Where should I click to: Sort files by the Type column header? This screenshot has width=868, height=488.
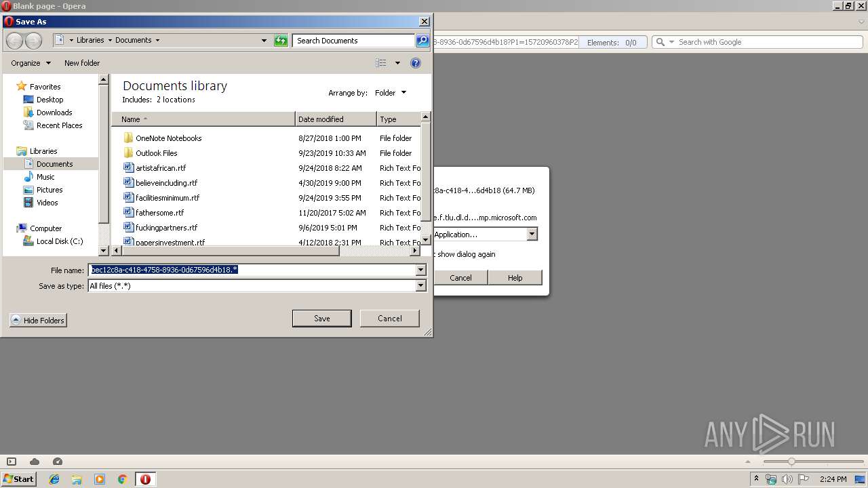pos(399,119)
